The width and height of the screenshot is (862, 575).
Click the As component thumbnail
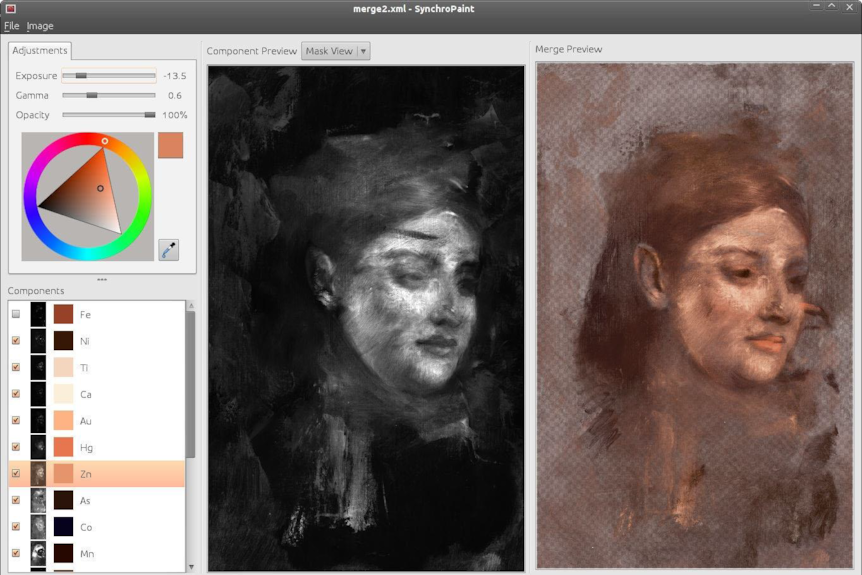click(38, 500)
